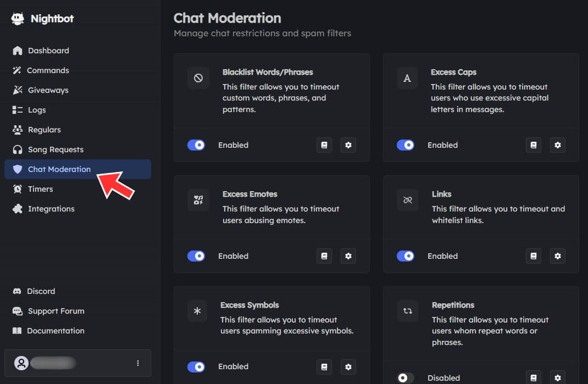Go to Commands in the sidebar
This screenshot has width=588, height=384.
tap(48, 70)
